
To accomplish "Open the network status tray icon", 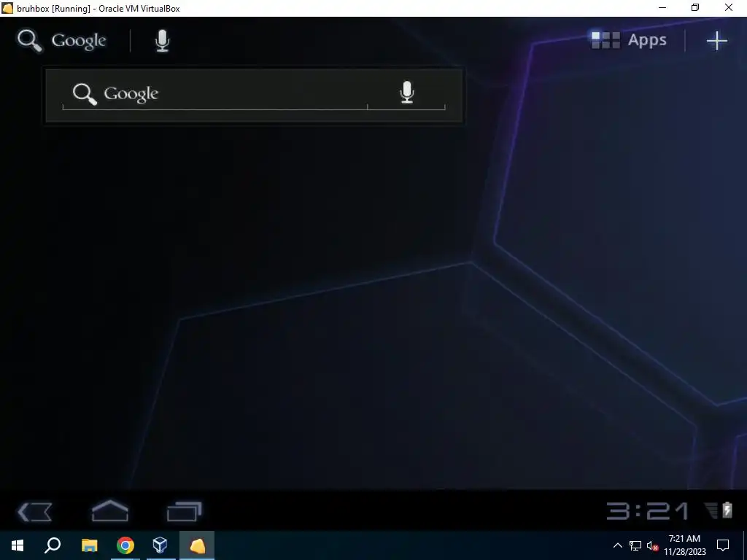I will pos(635,545).
